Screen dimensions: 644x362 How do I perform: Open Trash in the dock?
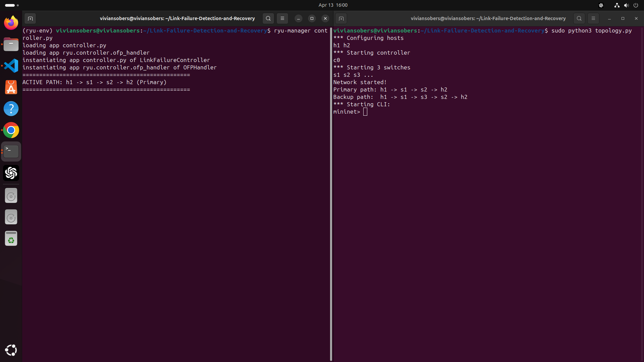click(11, 239)
